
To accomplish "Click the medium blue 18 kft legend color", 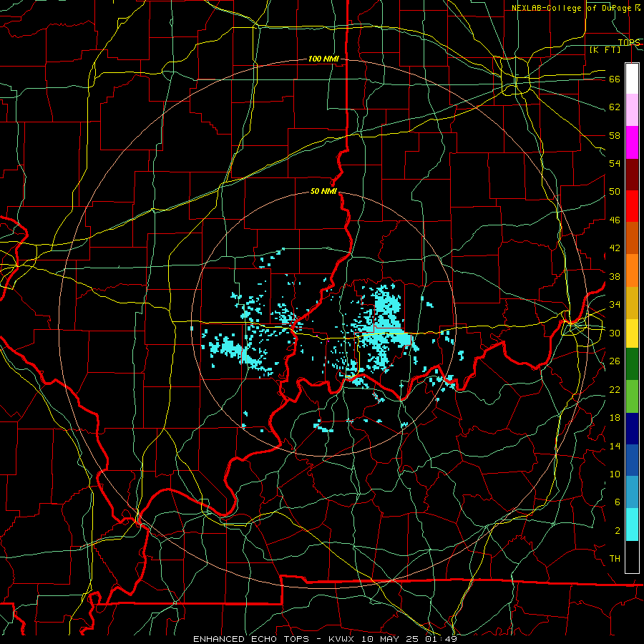I will pyautogui.click(x=632, y=460).
